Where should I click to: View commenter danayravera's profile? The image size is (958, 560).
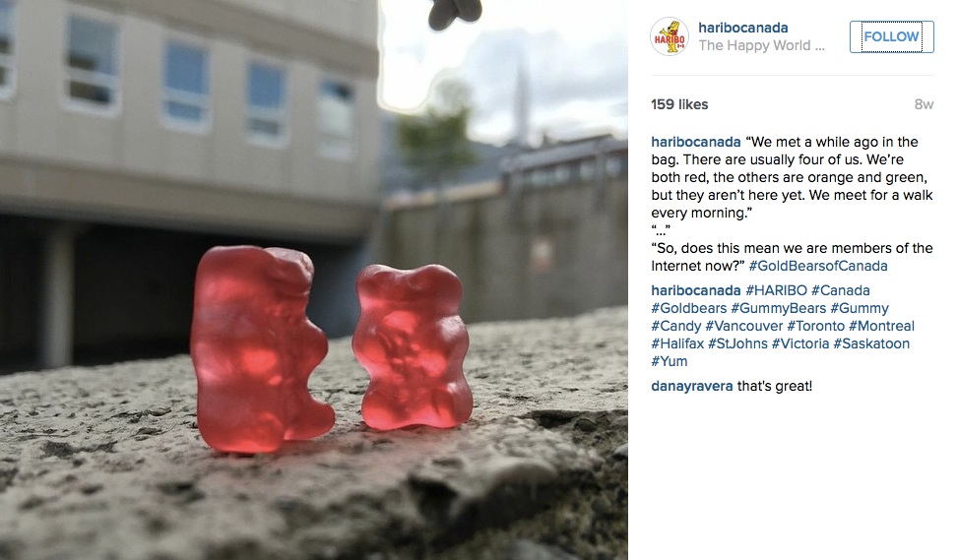point(691,386)
